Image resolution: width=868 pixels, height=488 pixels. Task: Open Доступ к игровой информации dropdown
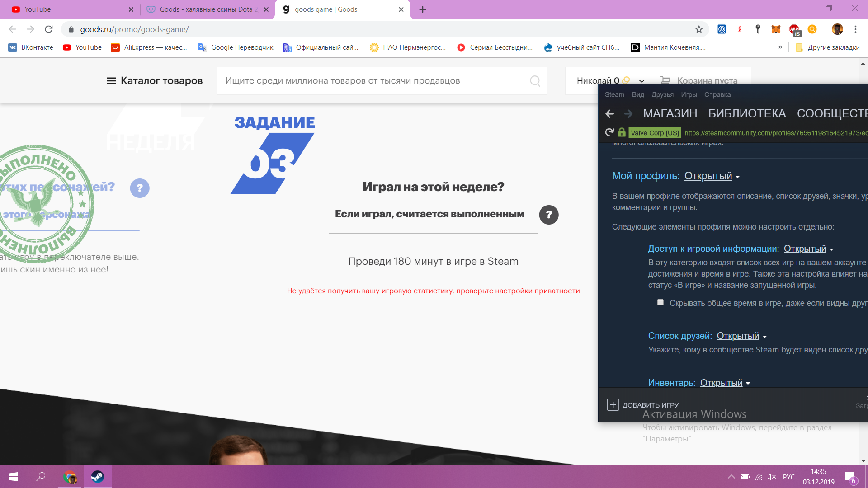pos(809,249)
